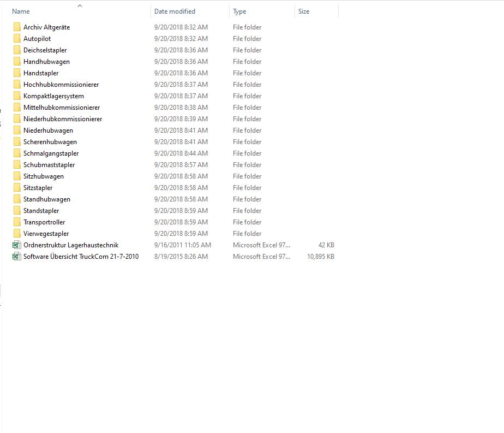Select the Kompaktlagersystem folder name
Screen dimensions: 504x433
(53, 96)
